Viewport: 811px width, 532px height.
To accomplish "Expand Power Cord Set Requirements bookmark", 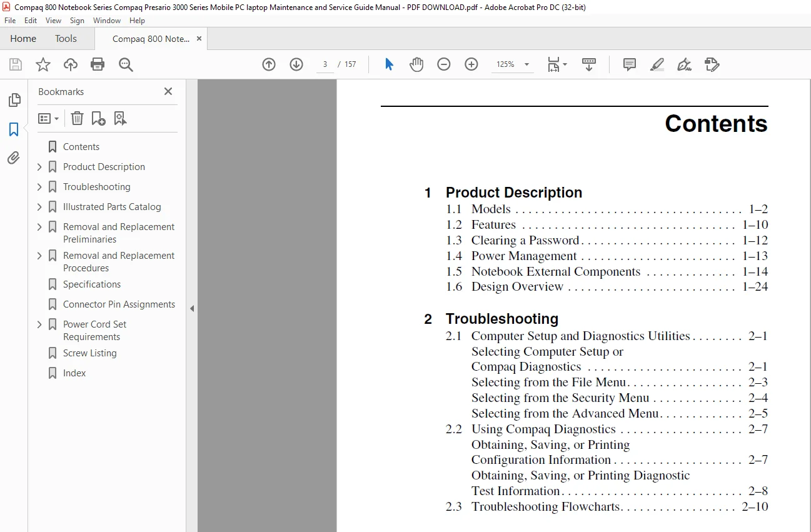I will [39, 324].
